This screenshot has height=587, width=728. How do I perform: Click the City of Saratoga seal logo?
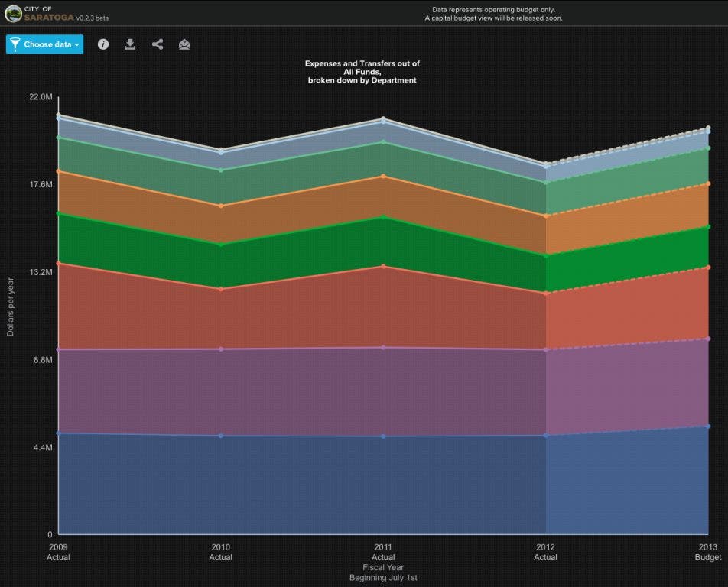point(13,13)
